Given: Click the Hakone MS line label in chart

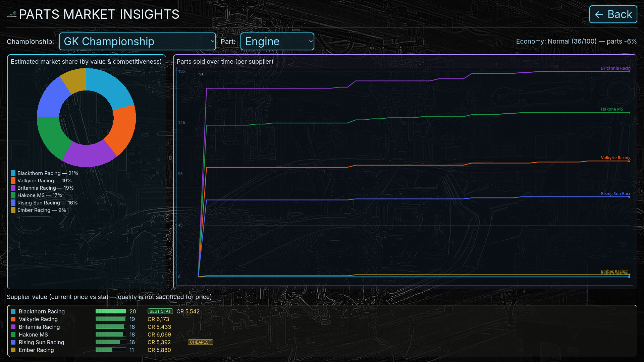Looking at the screenshot, I should 612,109.
